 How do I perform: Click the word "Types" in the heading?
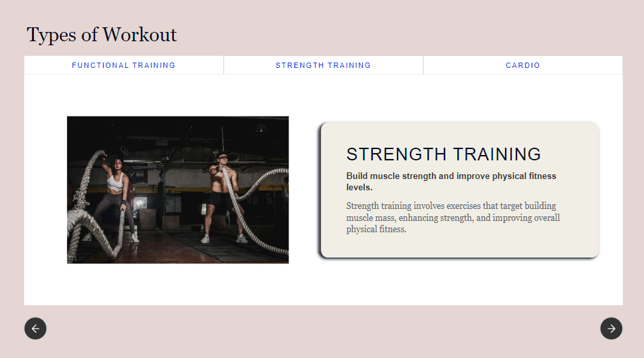(x=52, y=35)
